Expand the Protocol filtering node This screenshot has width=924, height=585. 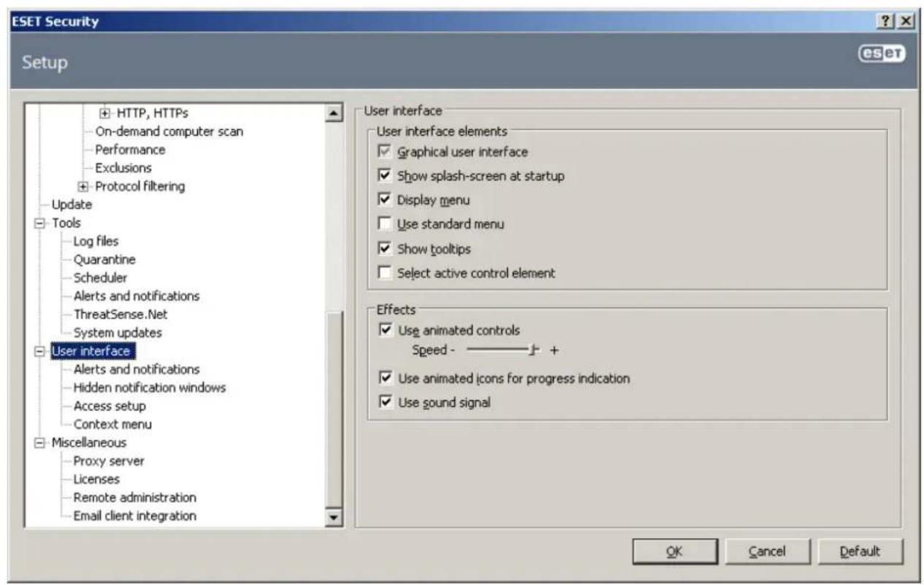(x=83, y=186)
